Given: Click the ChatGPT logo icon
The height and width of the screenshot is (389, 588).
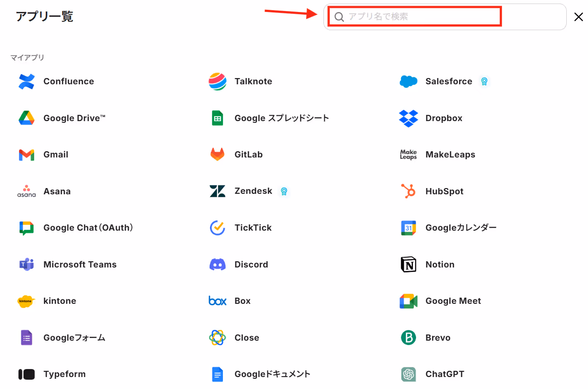Looking at the screenshot, I should point(409,374).
